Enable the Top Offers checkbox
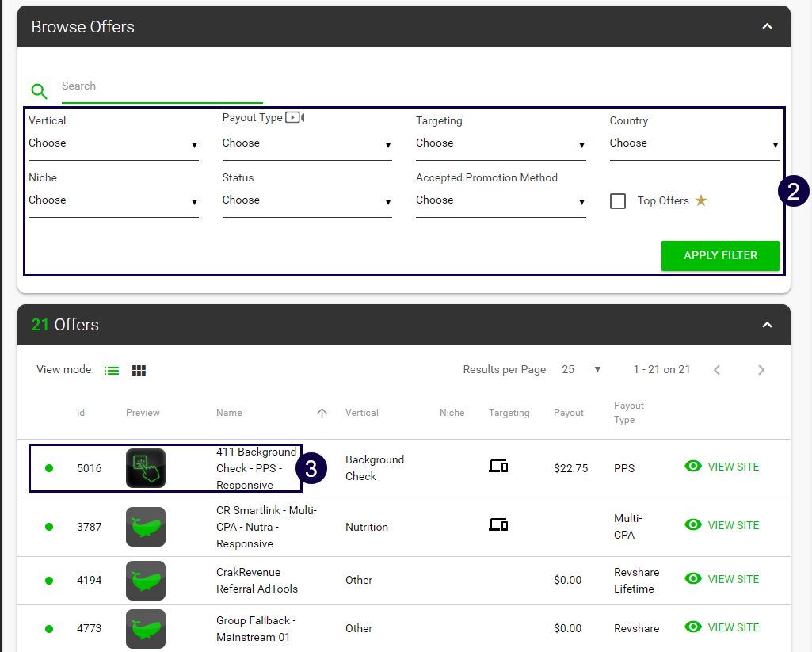Viewport: 812px width, 652px height. point(618,201)
